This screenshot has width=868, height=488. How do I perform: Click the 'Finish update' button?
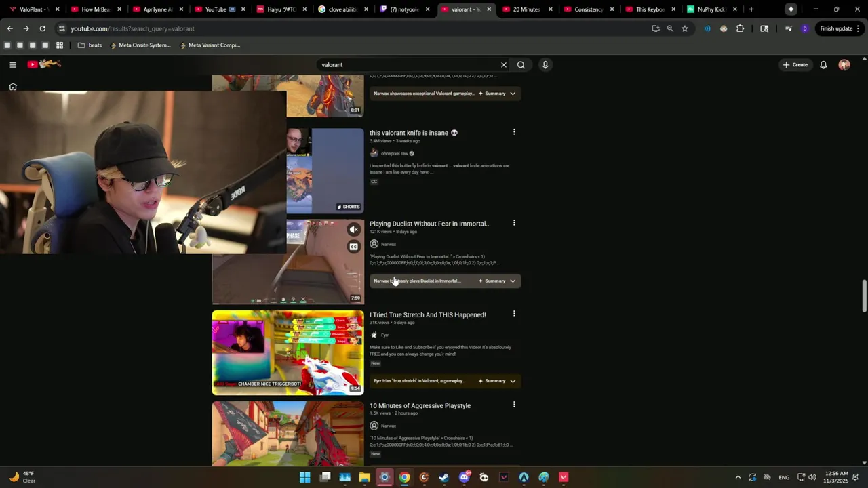pyautogui.click(x=840, y=28)
